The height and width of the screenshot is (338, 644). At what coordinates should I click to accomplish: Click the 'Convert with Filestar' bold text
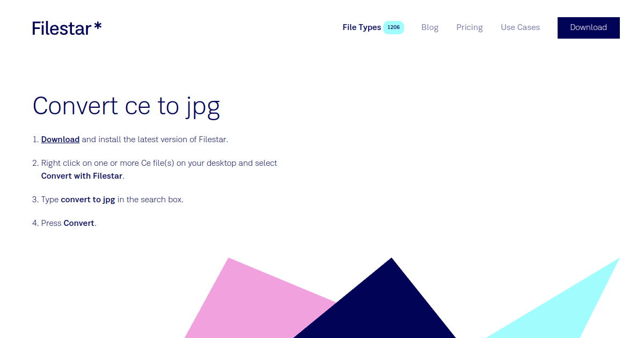(82, 176)
